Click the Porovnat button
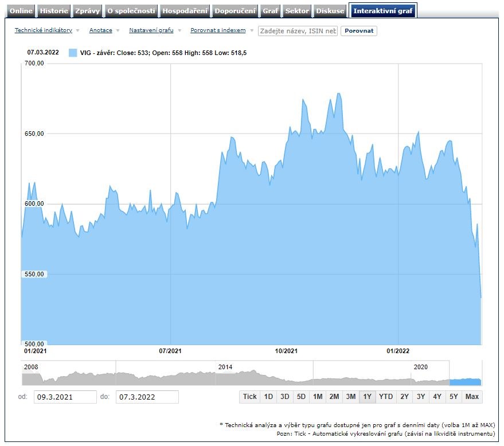The width and height of the screenshot is (504, 446). 359,31
